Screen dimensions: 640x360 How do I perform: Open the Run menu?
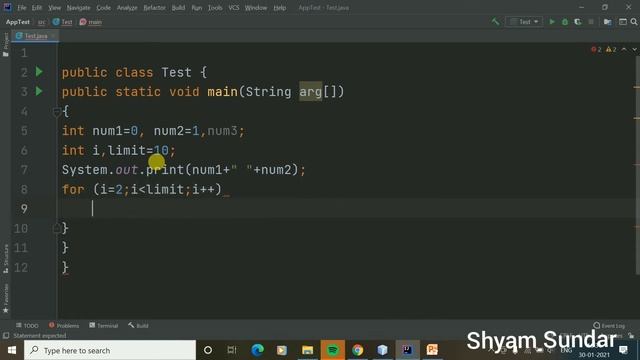[197, 8]
